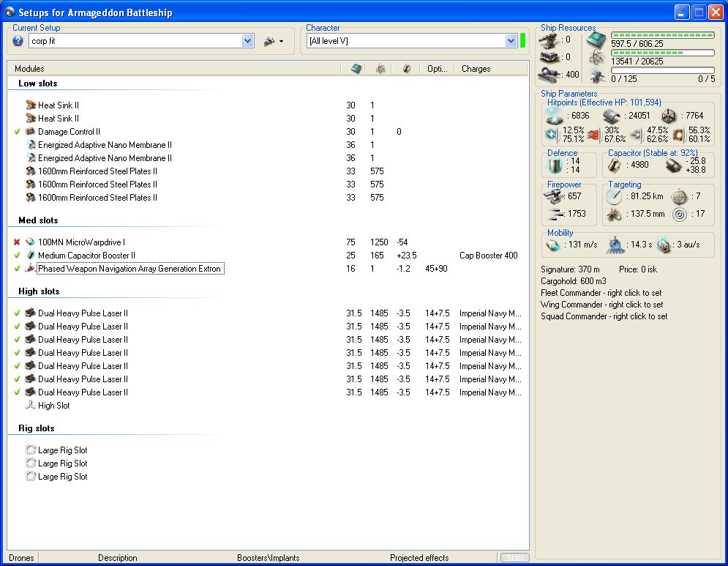The width and height of the screenshot is (728, 566).
Task: Click the align time icon 14.3 s
Action: click(615, 245)
